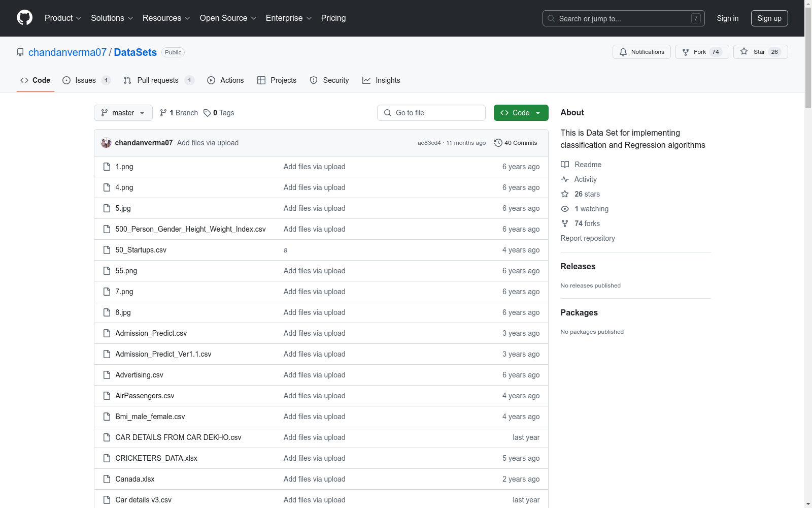Open file 4.png

pyautogui.click(x=124, y=187)
